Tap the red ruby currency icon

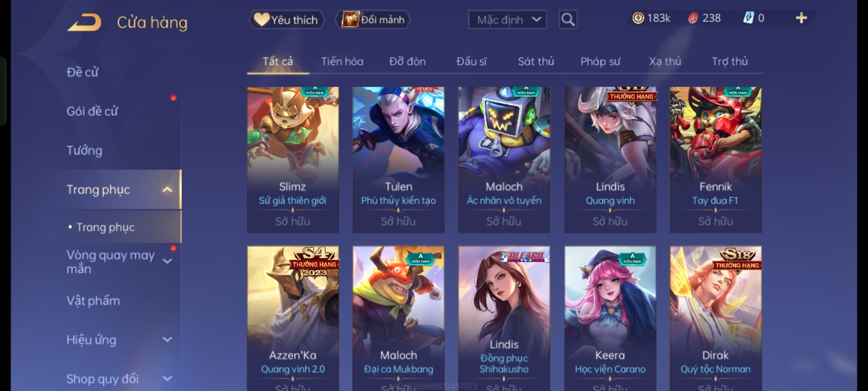pyautogui.click(x=693, y=18)
